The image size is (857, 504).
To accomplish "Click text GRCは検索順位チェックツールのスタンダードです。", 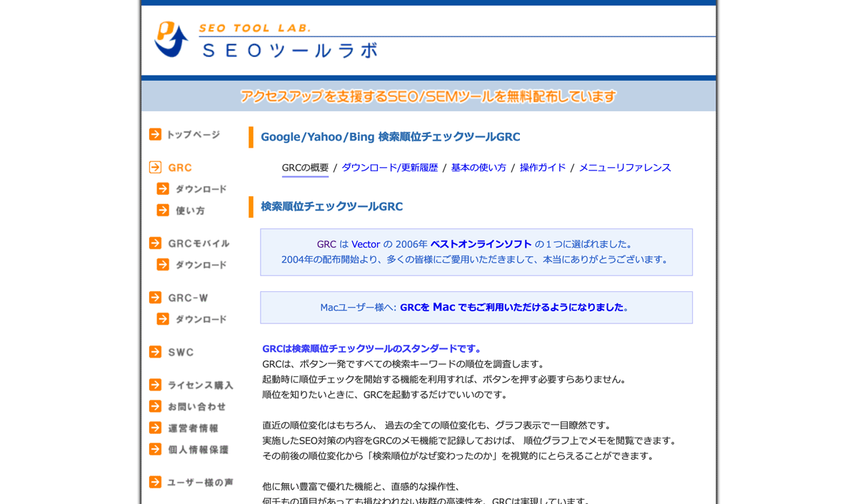I will point(374,349).
